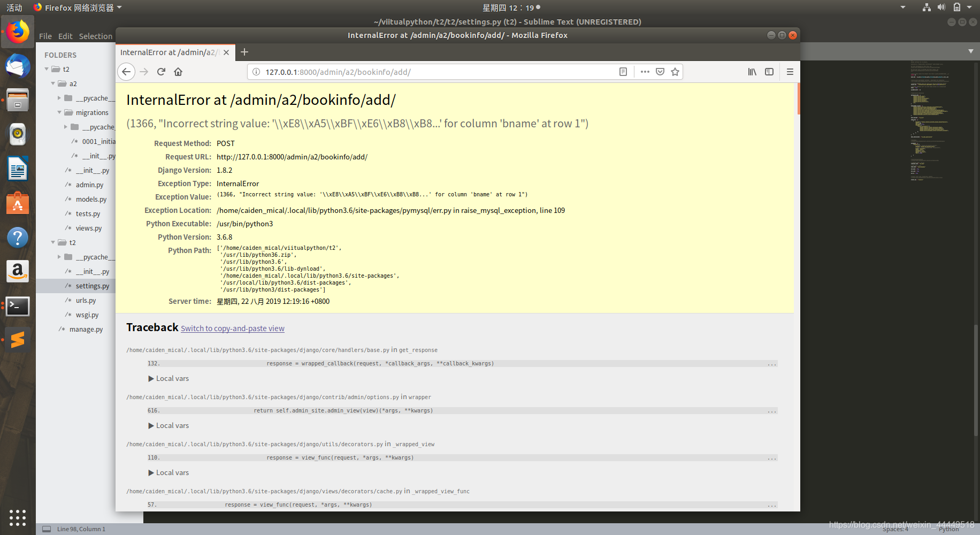Open system volume indicator

point(941,7)
